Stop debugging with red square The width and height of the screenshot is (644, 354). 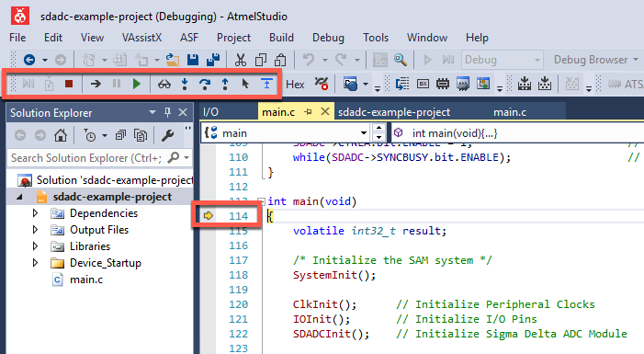pyautogui.click(x=69, y=84)
